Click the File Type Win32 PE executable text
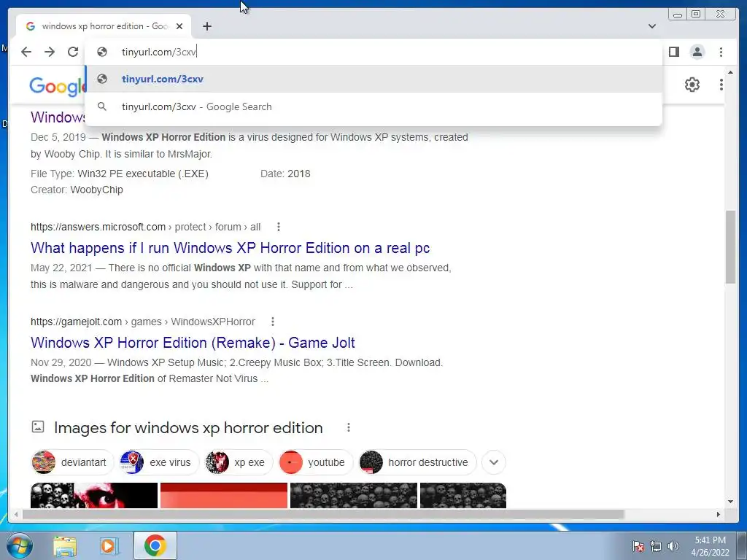This screenshot has height=560, width=747. [x=120, y=174]
